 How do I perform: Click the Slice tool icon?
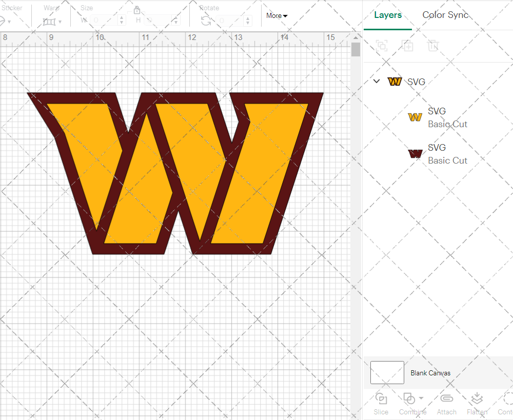381,398
